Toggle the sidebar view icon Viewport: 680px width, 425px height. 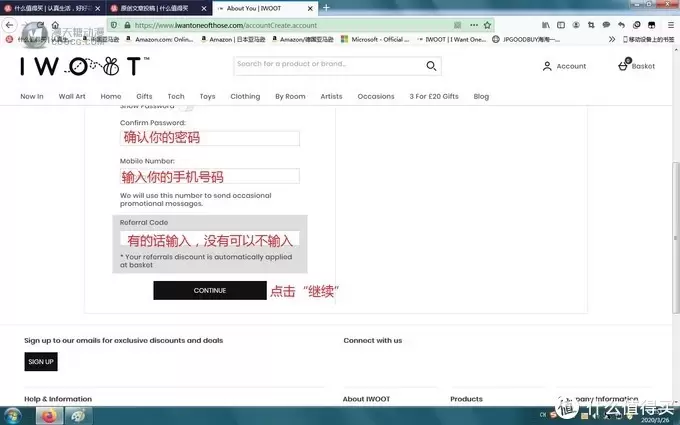point(561,25)
